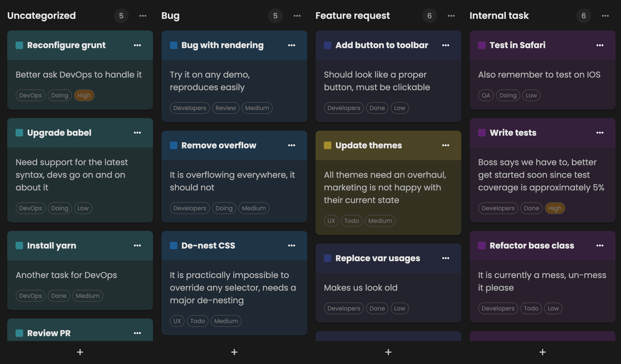Open Uncategorized column options menu

(x=143, y=16)
